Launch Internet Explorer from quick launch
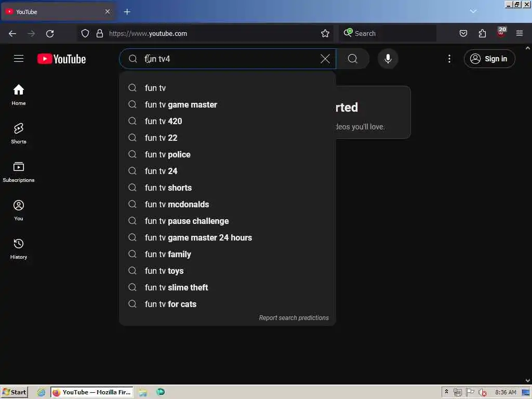532x399 pixels. pos(41,392)
